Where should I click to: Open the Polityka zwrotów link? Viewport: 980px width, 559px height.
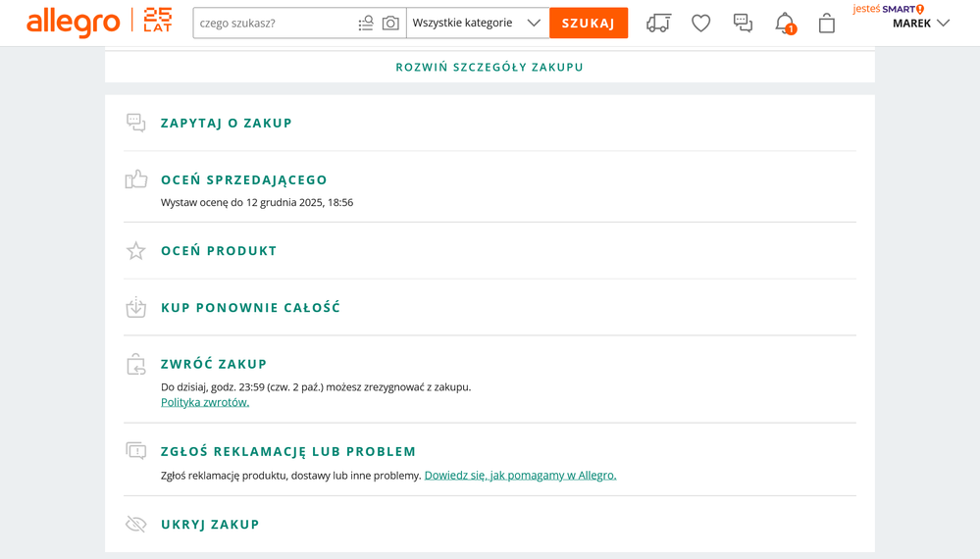[205, 402]
